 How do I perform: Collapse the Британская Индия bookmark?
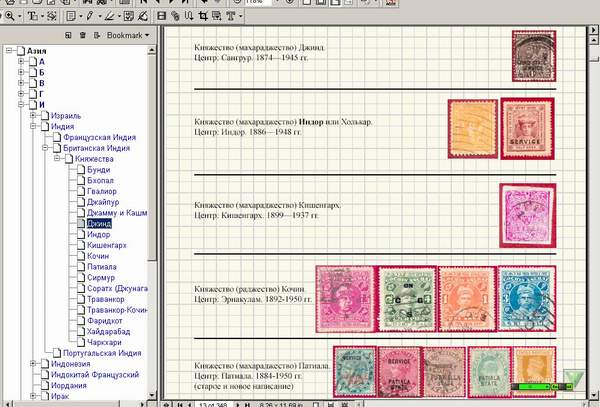click(x=45, y=148)
